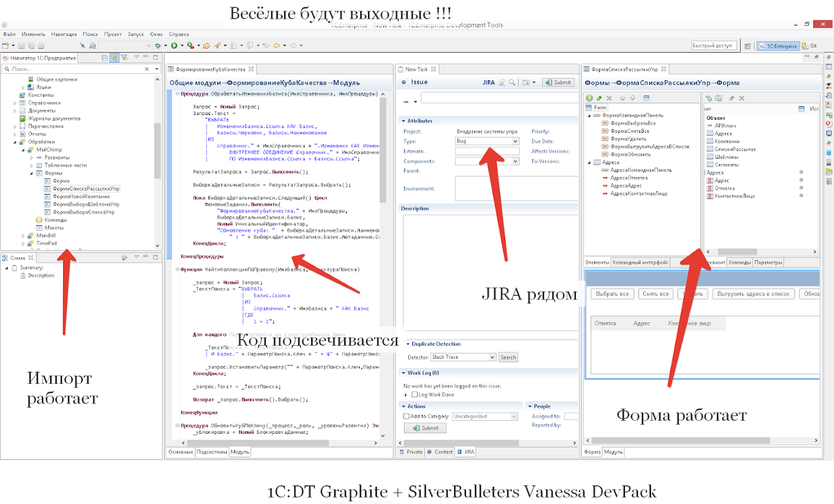This screenshot has height=504, width=834.
Task: Collapse the Attributes section
Action: coord(403,121)
